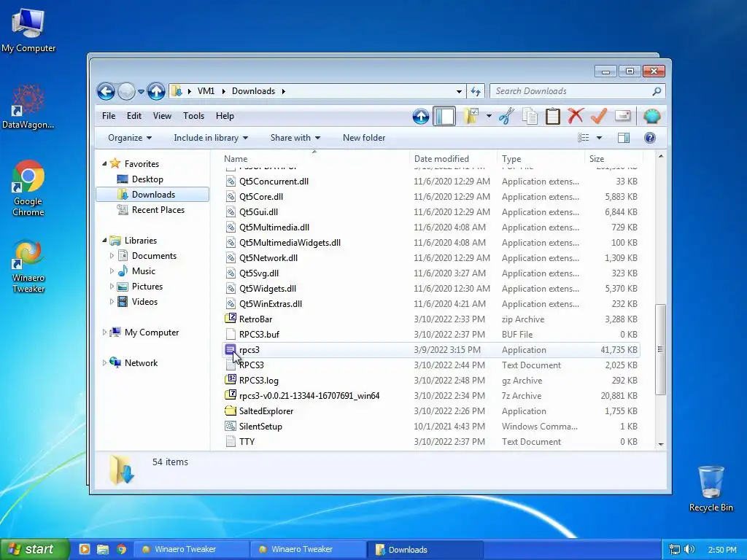Screen dimensions: 747x560
Task: Open Folder Options toolbar icon
Action: 471,116
